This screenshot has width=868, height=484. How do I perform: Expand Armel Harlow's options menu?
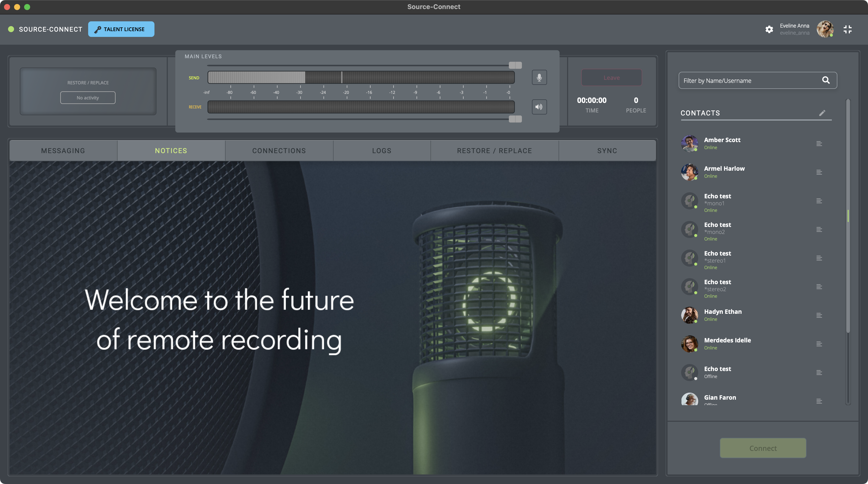[819, 172]
